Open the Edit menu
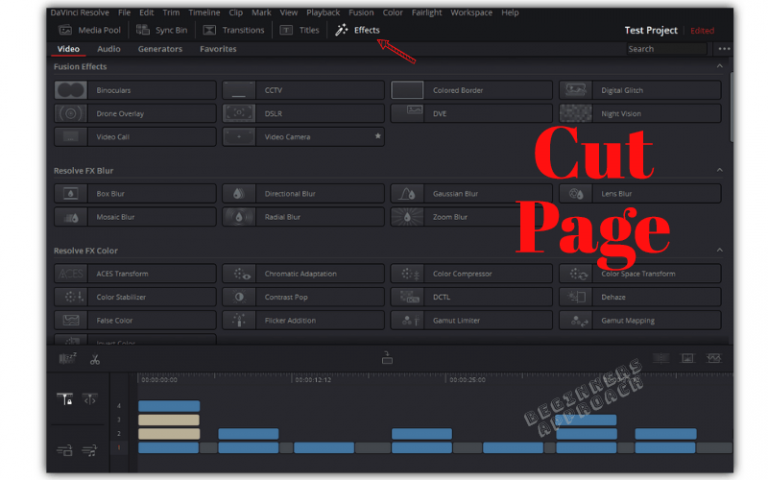This screenshot has width=768, height=480. [146, 13]
